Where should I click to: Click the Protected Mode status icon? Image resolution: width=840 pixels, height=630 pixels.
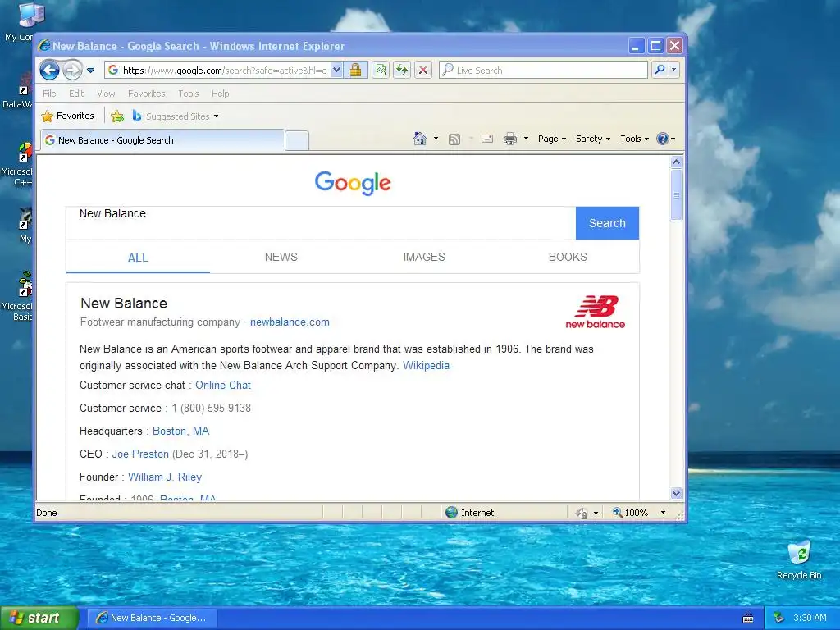pos(582,513)
